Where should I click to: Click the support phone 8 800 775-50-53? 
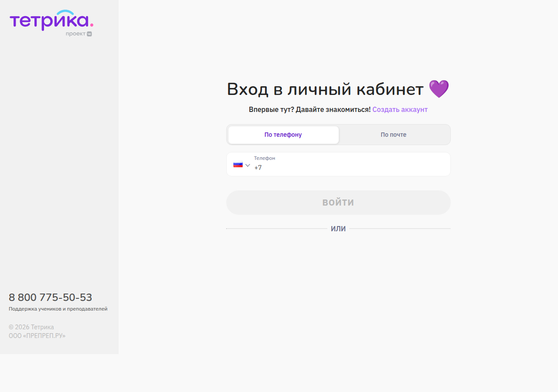pos(51,297)
